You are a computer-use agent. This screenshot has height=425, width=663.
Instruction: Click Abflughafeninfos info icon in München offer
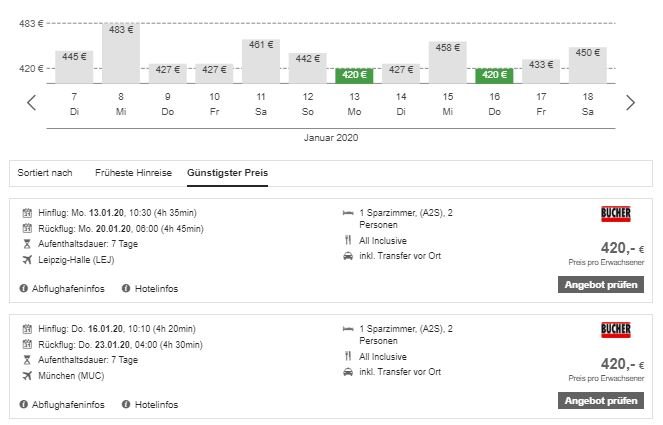[24, 404]
